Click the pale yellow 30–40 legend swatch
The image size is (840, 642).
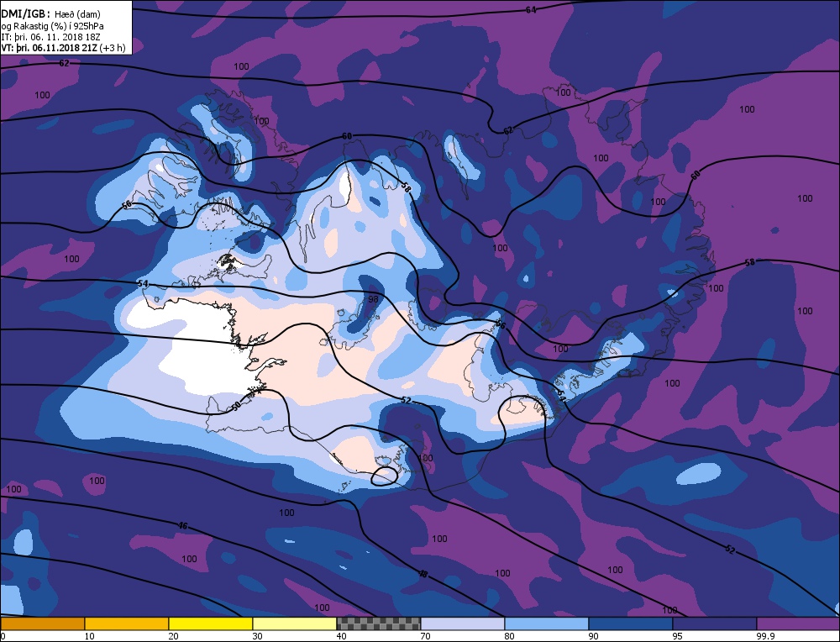click(295, 624)
